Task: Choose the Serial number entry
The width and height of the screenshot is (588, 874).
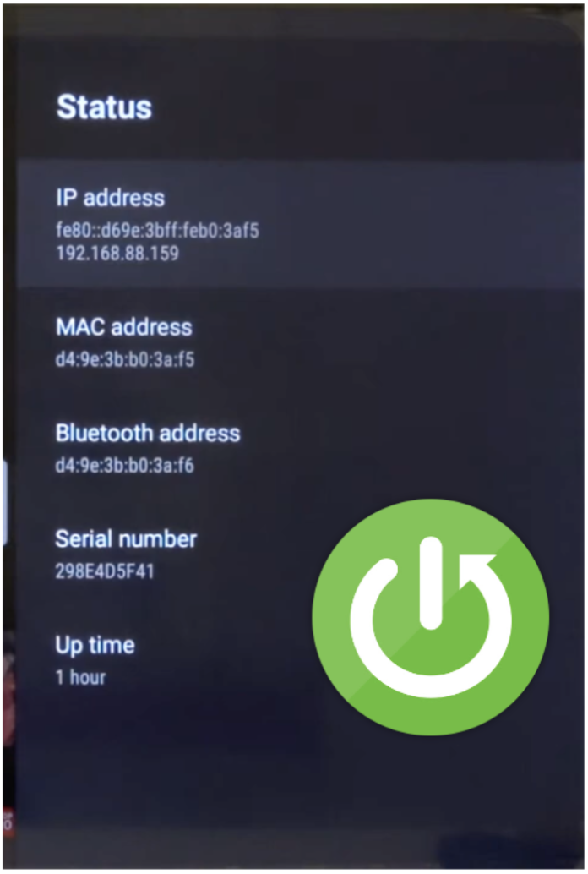Action: click(167, 554)
